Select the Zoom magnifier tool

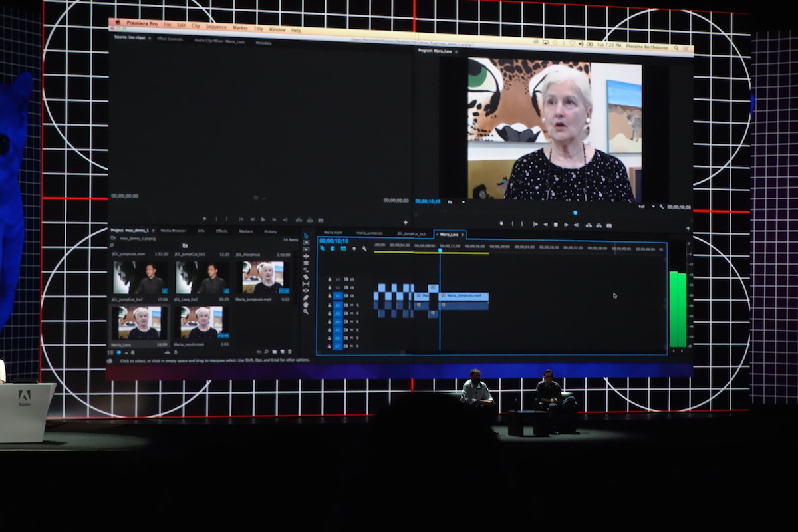pyautogui.click(x=306, y=311)
